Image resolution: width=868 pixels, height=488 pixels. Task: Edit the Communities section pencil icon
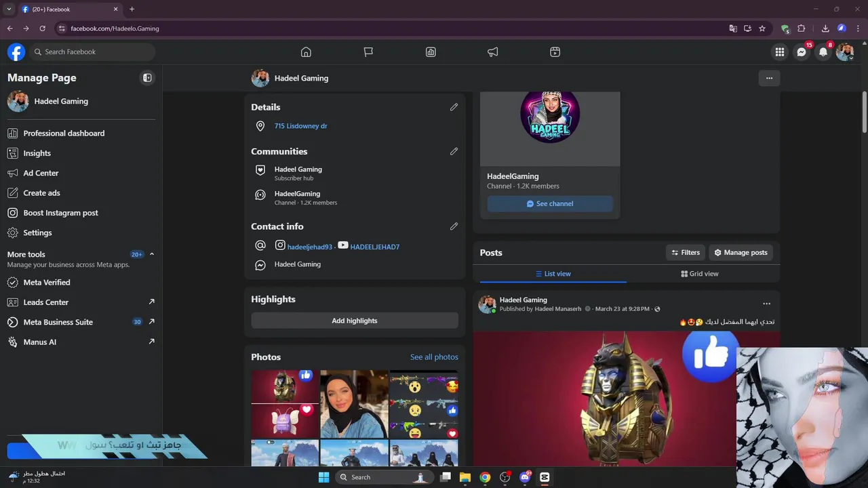454,151
